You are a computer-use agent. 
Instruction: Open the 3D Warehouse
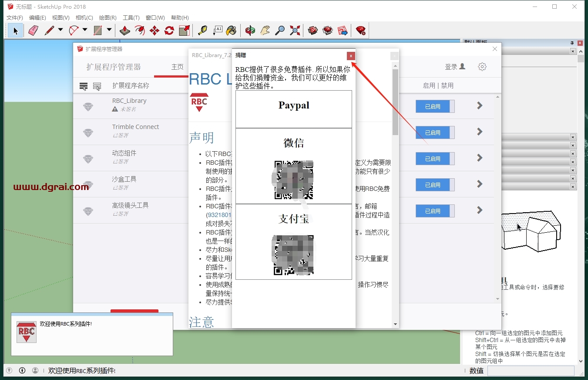(x=313, y=31)
